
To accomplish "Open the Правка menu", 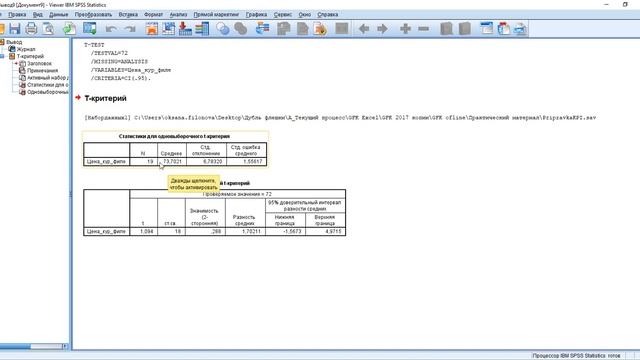I will [17, 14].
